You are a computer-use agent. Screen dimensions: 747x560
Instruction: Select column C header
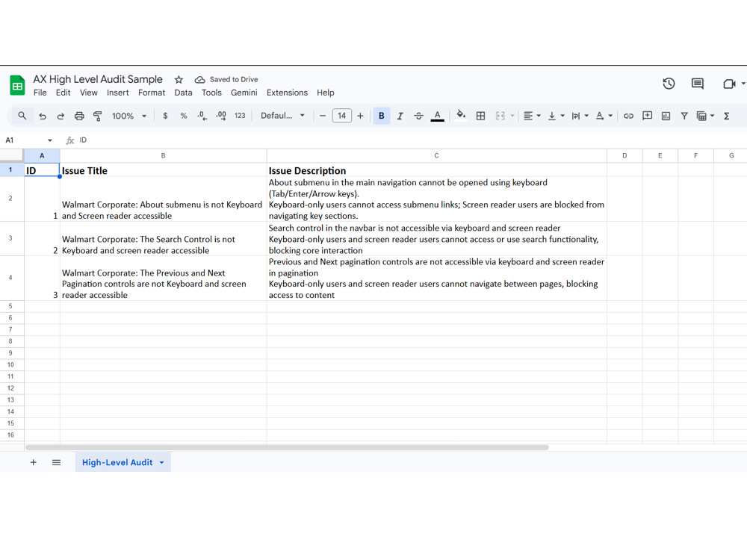tap(436, 156)
